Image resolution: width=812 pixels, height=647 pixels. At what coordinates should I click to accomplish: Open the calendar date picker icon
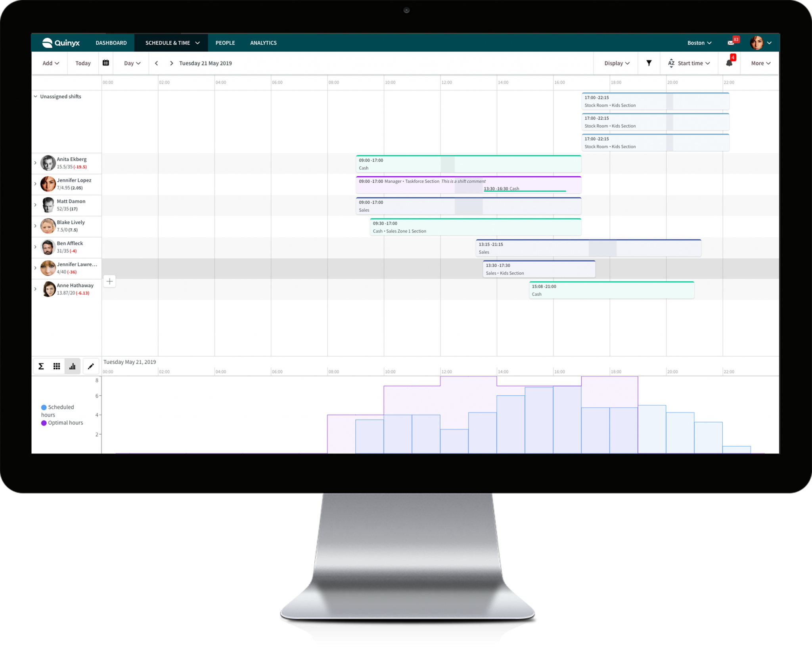[106, 63]
